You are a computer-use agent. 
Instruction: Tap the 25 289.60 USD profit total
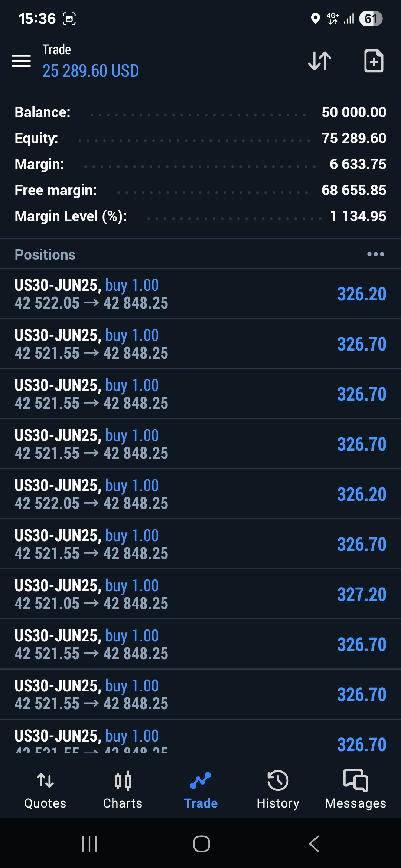[91, 71]
